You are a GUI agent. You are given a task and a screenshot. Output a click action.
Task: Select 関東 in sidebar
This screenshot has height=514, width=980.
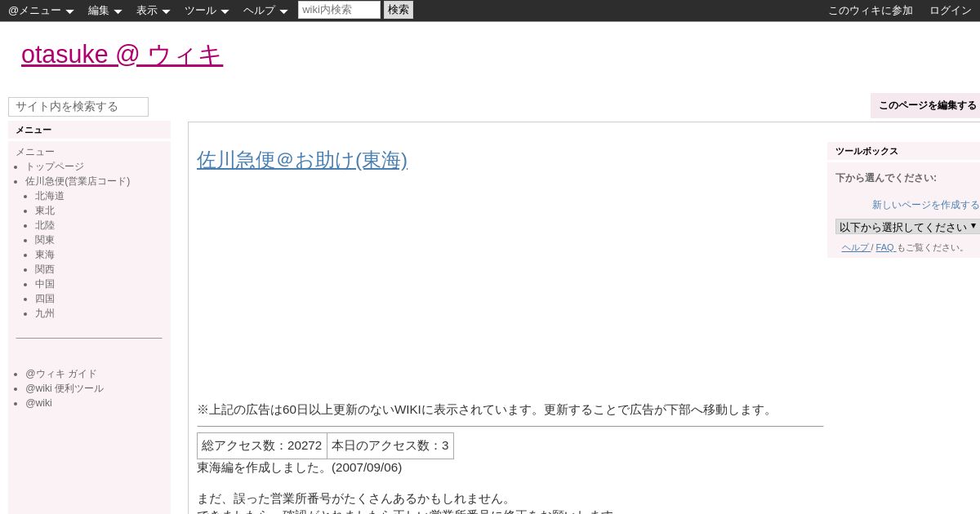coord(45,240)
